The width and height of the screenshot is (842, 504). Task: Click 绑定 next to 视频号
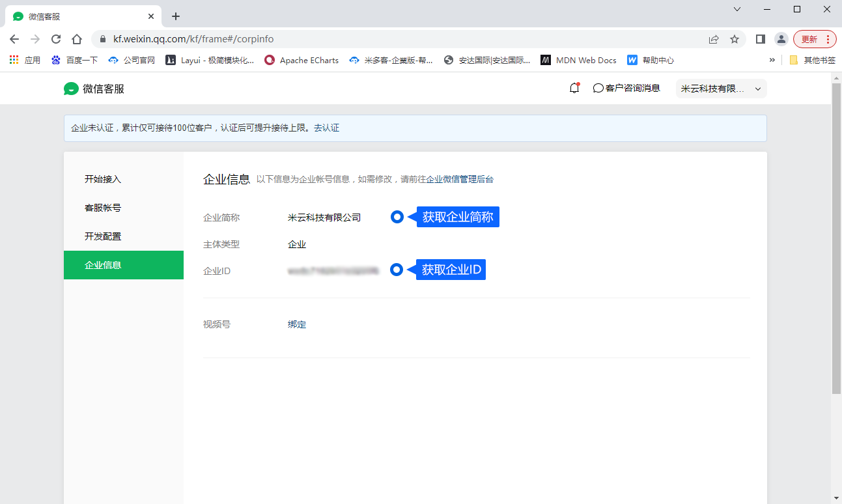pyautogui.click(x=297, y=324)
